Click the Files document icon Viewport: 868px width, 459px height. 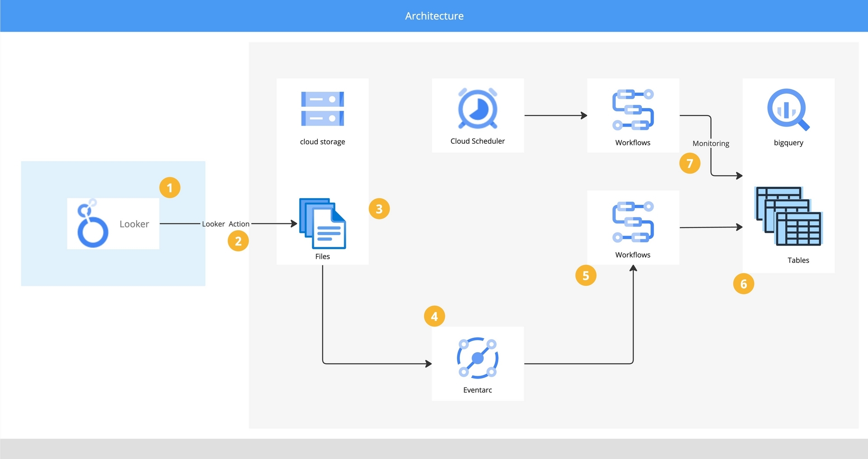322,223
